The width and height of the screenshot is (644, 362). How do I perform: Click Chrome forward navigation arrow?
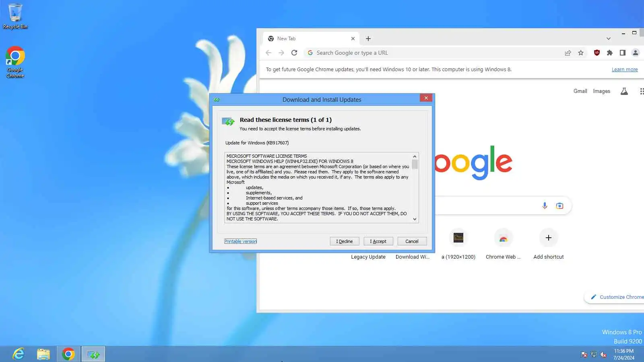click(x=281, y=53)
